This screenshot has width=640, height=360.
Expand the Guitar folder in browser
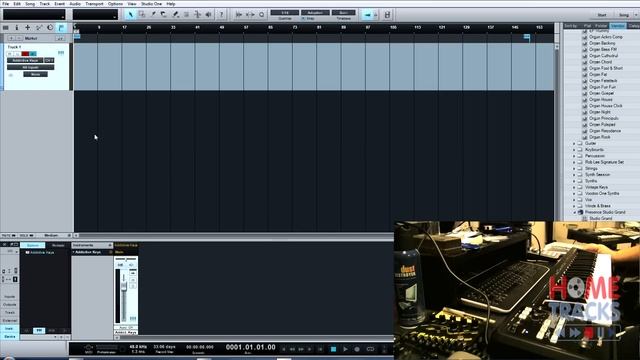click(x=574, y=144)
